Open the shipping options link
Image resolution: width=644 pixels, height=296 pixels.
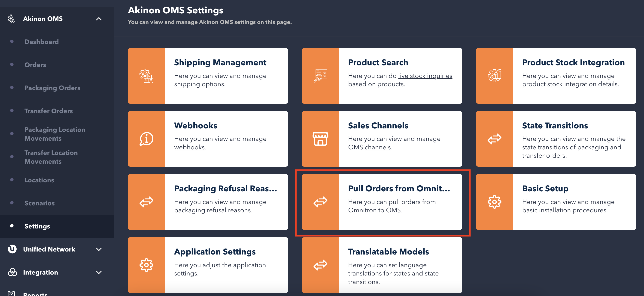(x=199, y=84)
